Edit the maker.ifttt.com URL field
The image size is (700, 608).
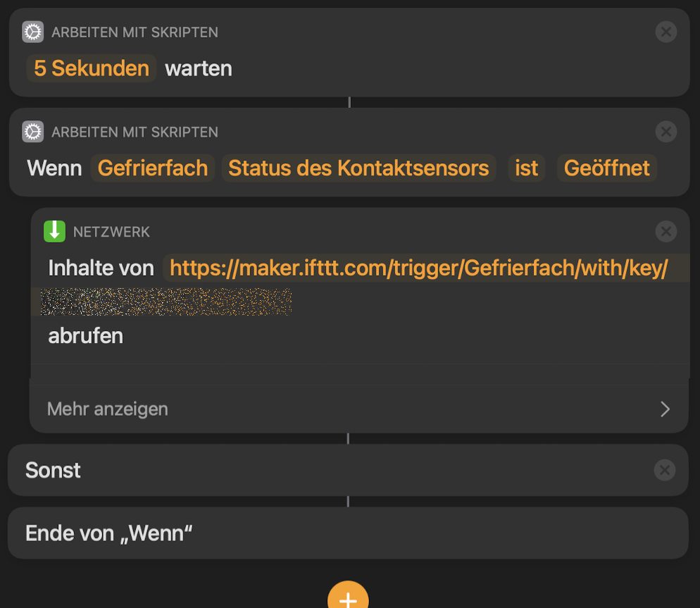418,268
